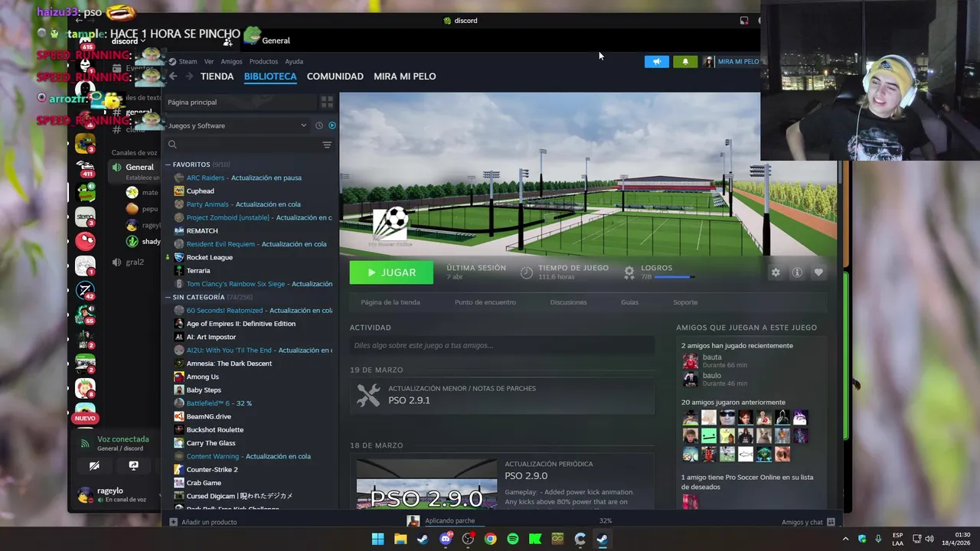Open the Productos menu
This screenshot has width=980, height=551.
click(263, 61)
